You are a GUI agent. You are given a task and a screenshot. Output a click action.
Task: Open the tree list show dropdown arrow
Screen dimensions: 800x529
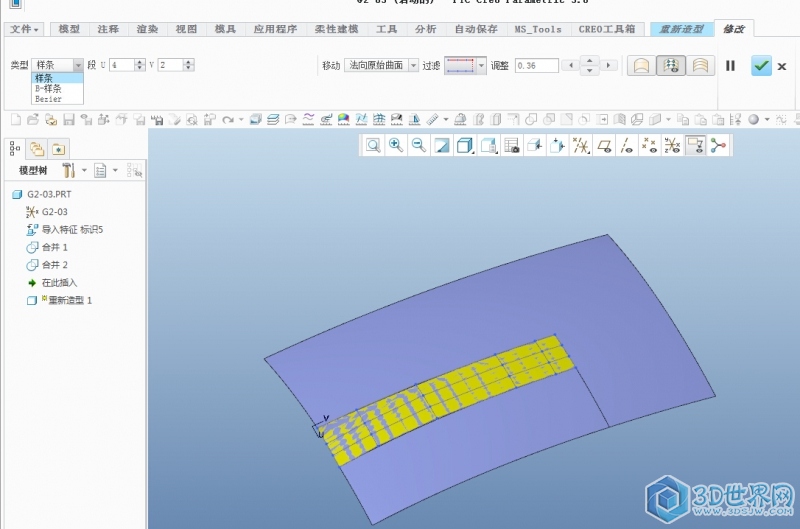pyautogui.click(x=115, y=170)
